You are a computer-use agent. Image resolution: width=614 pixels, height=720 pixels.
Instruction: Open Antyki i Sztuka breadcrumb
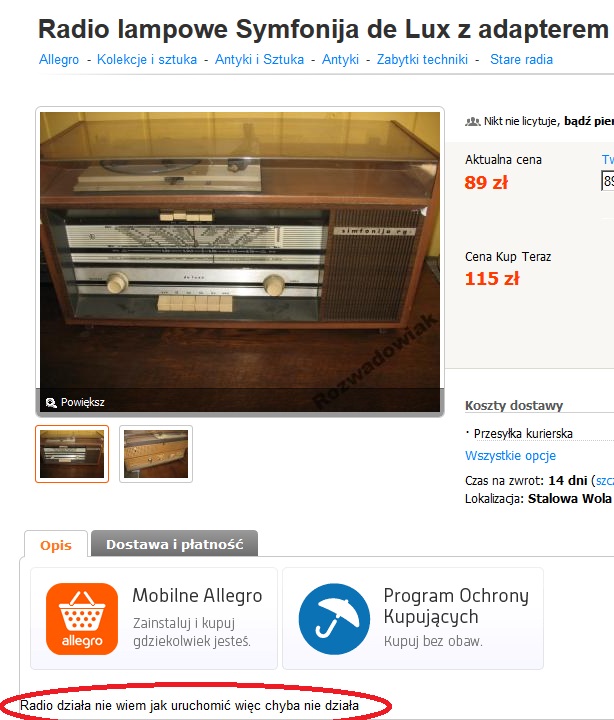click(x=259, y=60)
